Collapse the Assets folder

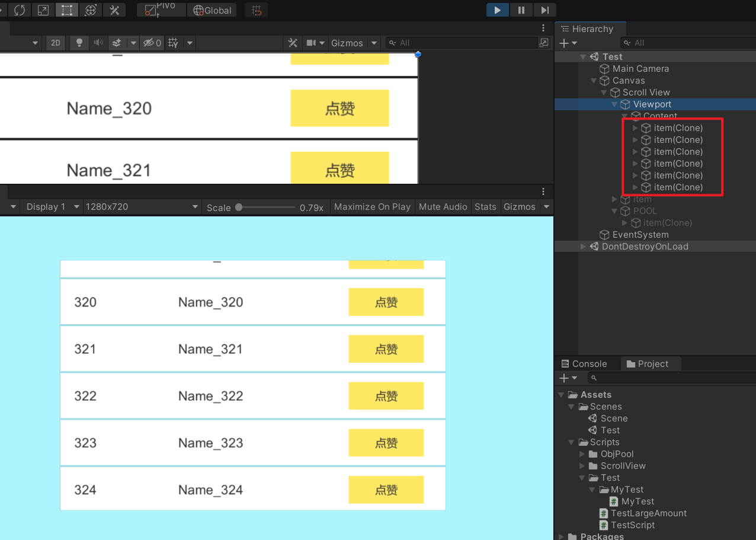pyautogui.click(x=561, y=395)
